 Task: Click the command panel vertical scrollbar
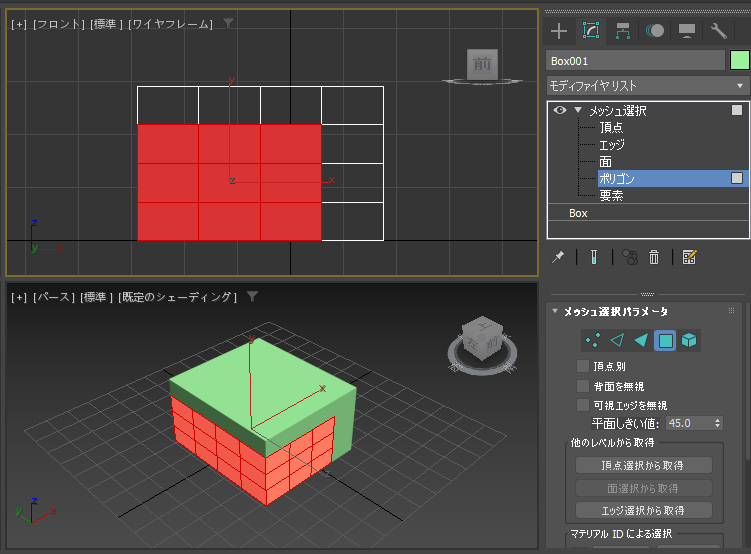(747, 383)
